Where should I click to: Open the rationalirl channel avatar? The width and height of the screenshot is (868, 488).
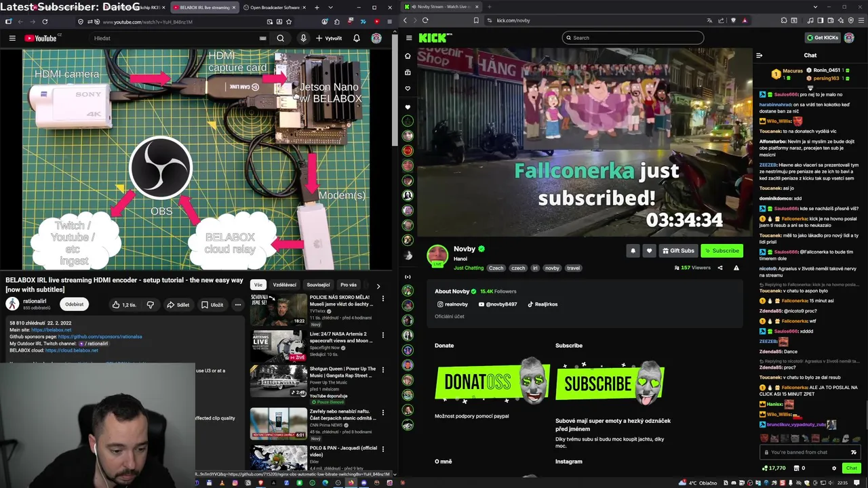point(12,304)
